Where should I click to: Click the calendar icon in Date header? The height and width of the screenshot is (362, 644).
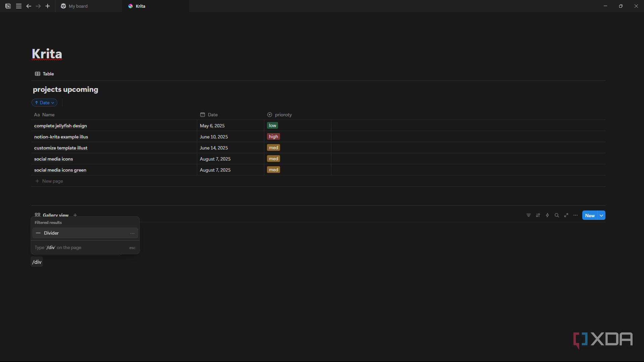pyautogui.click(x=203, y=115)
